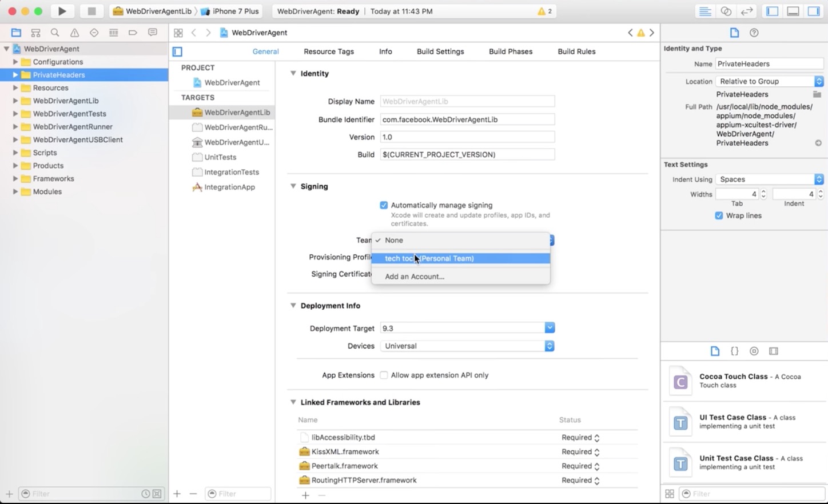The height and width of the screenshot is (504, 828).
Task: Jump to next issue
Action: point(651,33)
